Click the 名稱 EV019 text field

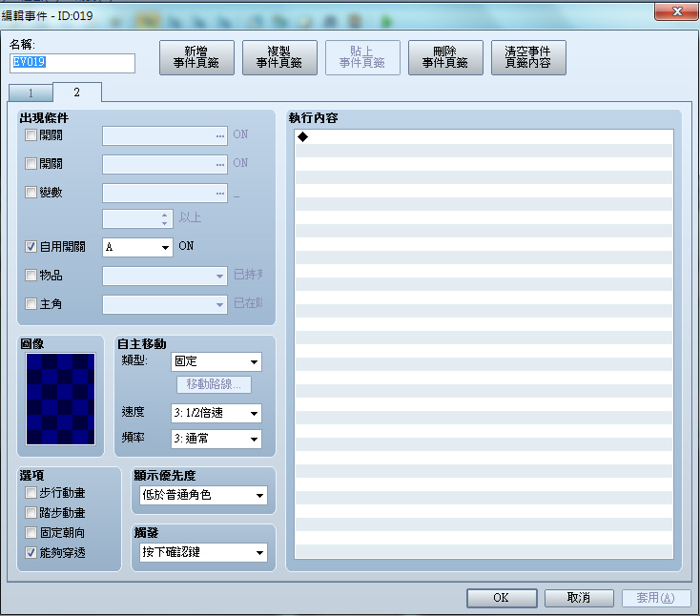pyautogui.click(x=72, y=63)
